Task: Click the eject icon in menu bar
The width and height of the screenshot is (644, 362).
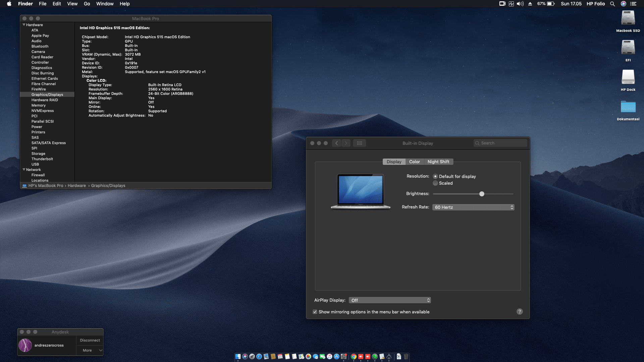Action: [x=530, y=4]
